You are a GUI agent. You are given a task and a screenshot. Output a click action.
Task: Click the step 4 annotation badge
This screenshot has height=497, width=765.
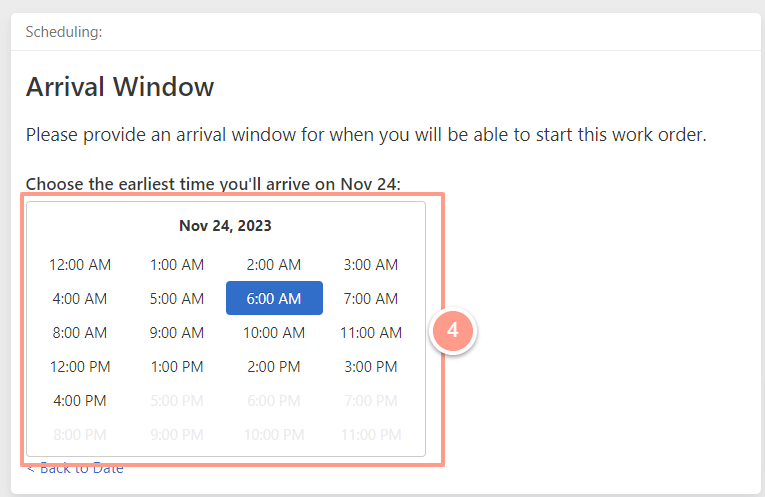point(453,331)
